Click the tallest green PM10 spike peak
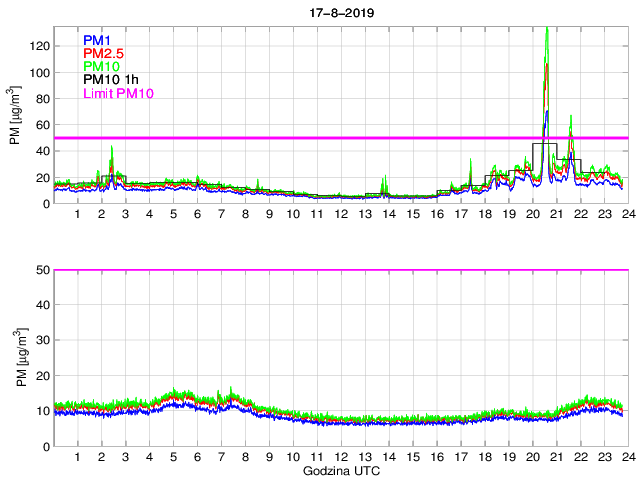This screenshot has width=640, height=480. point(546,29)
